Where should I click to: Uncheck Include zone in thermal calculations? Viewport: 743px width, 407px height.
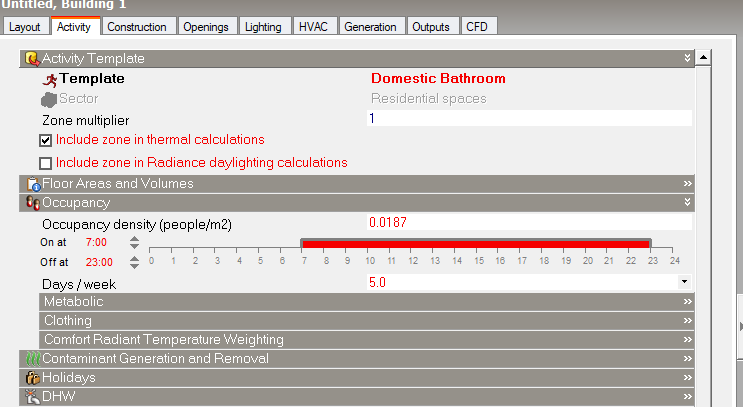tap(45, 140)
